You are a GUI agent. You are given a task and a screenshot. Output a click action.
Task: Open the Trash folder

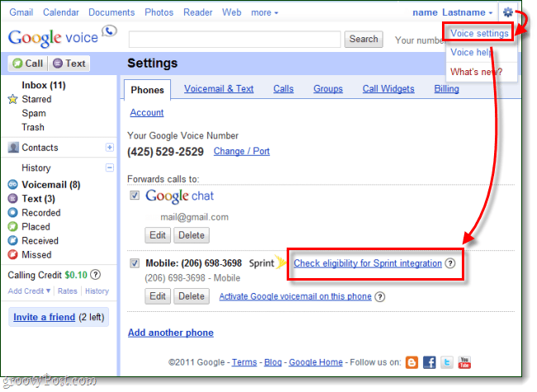33,127
